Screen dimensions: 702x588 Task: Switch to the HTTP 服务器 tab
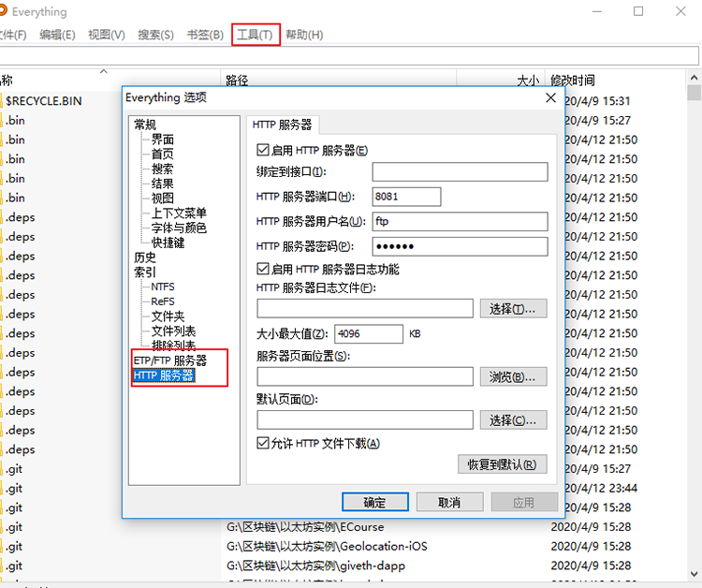(283, 125)
